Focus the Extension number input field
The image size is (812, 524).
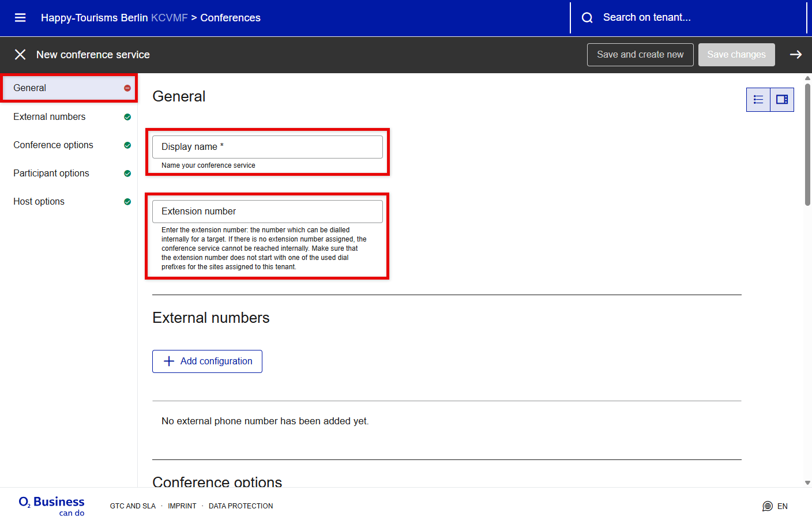pos(267,212)
